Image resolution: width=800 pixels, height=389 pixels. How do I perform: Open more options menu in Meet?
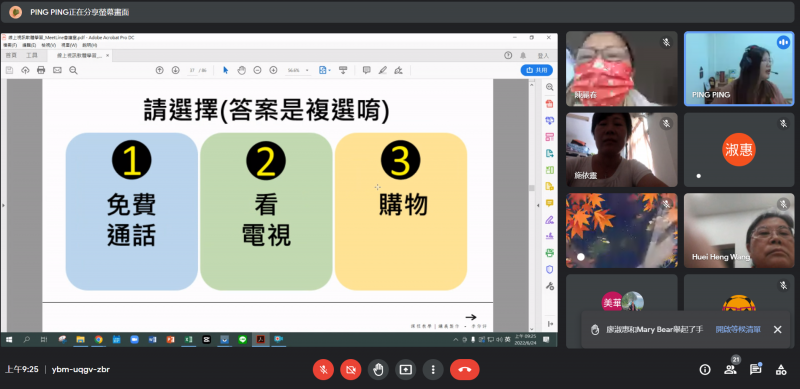(x=433, y=370)
